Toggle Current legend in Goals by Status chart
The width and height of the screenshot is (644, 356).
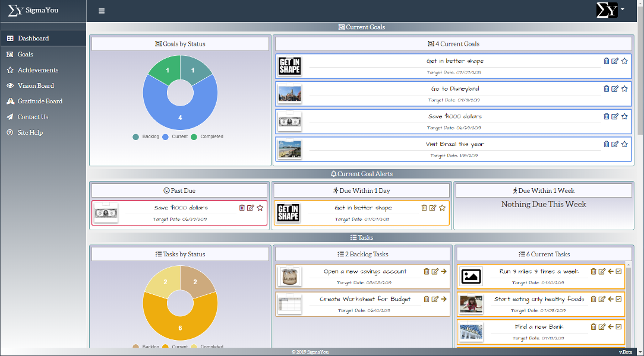pyautogui.click(x=175, y=136)
